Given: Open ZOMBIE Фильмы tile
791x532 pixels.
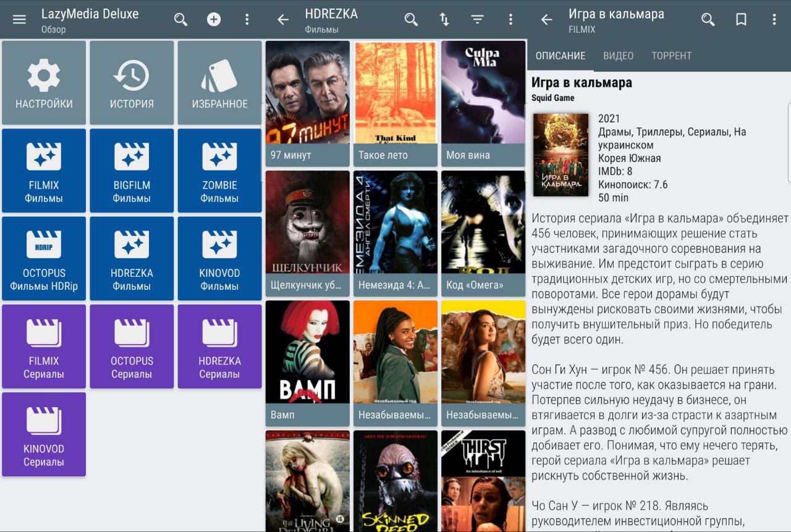Looking at the screenshot, I should [x=220, y=171].
